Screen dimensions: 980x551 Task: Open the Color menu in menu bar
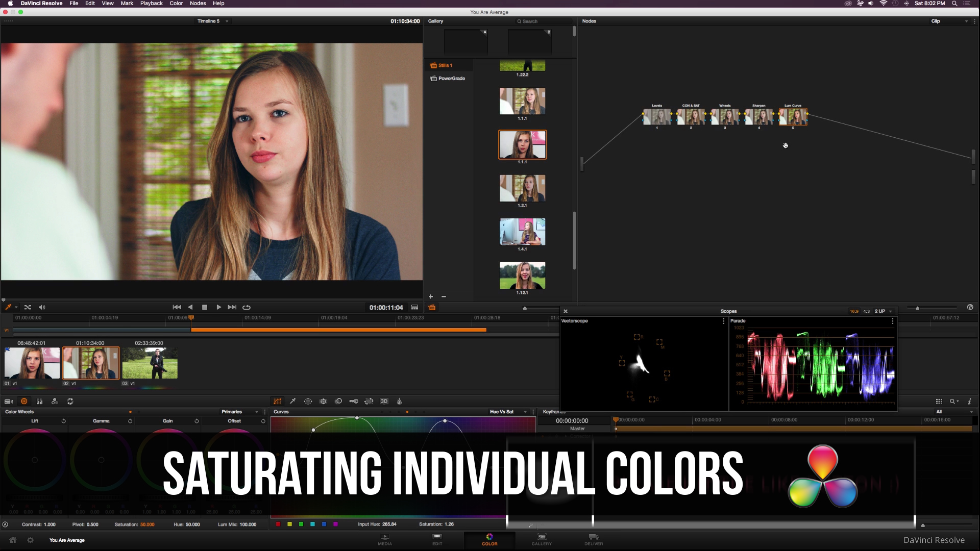[176, 4]
